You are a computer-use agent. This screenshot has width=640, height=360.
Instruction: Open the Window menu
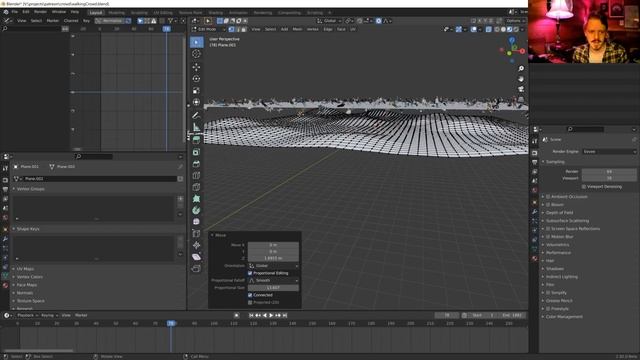pos(59,12)
